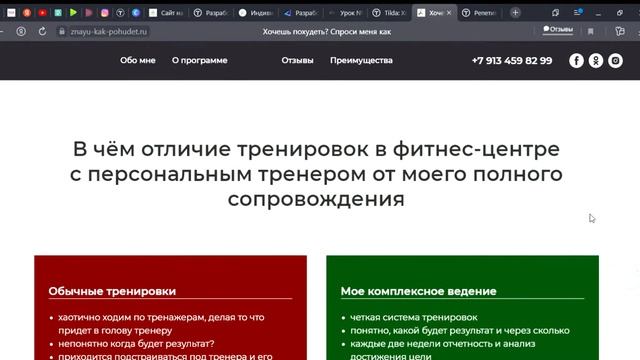The height and width of the screenshot is (360, 640).
Task: Click bullet 'непонятно когда будет результат?'
Action: pyautogui.click(x=136, y=344)
